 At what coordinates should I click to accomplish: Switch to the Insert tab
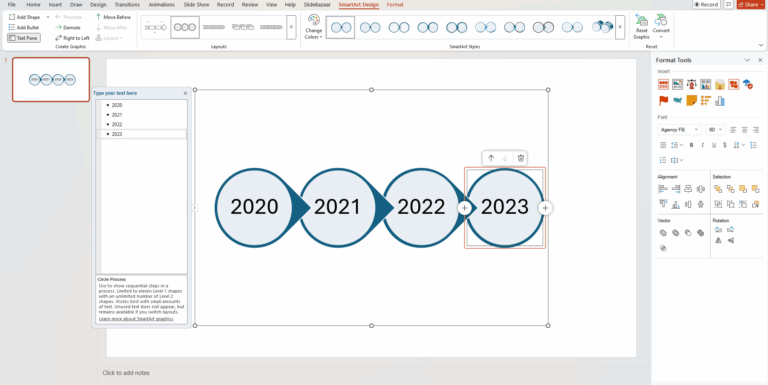[x=55, y=4]
